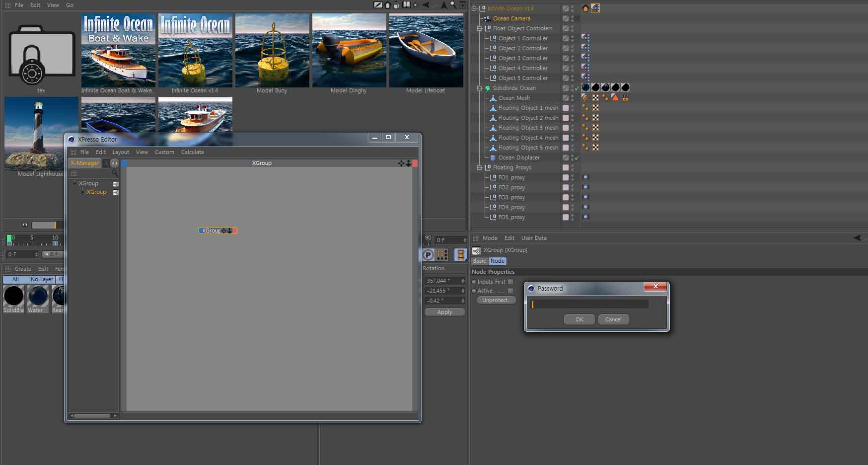The height and width of the screenshot is (465, 868).
Task: Click the edit pencil icon in browser toolbar
Action: tap(378, 5)
